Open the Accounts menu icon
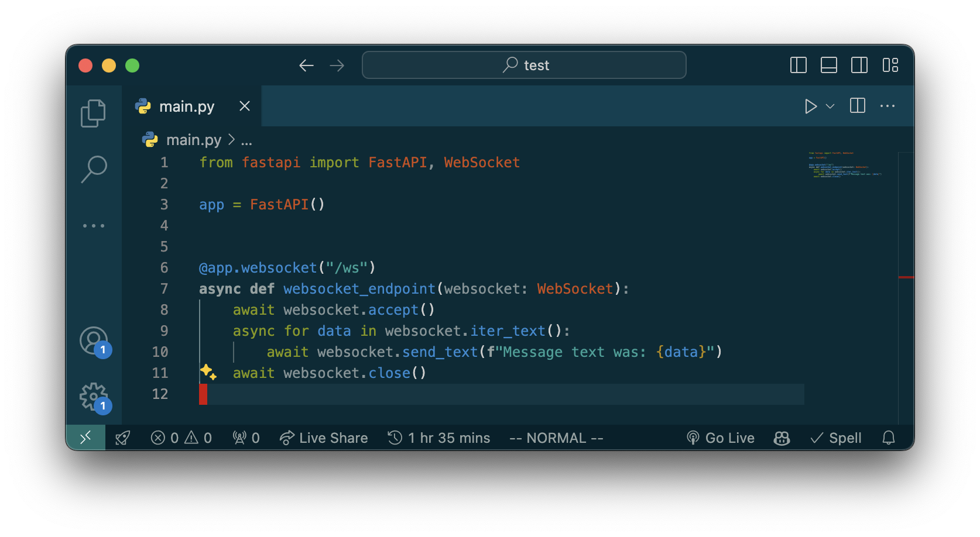This screenshot has width=980, height=537. coord(94,340)
